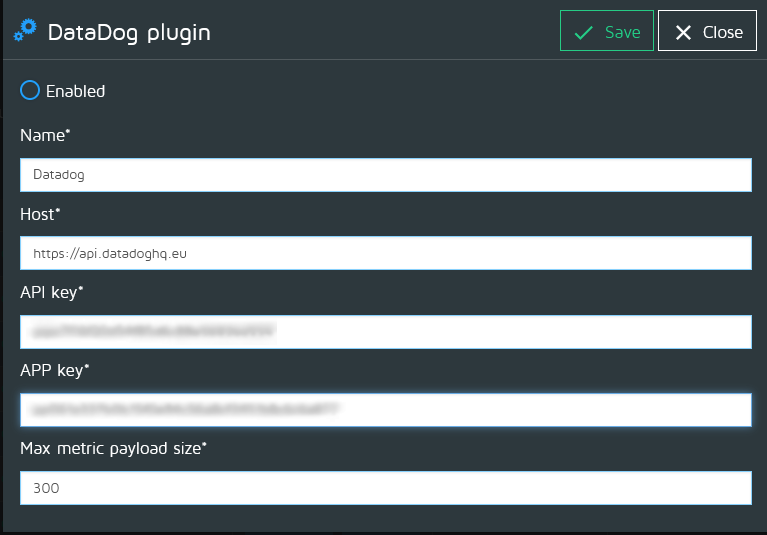Click the Save text label
The width and height of the screenshot is (767, 535).
pyautogui.click(x=622, y=32)
